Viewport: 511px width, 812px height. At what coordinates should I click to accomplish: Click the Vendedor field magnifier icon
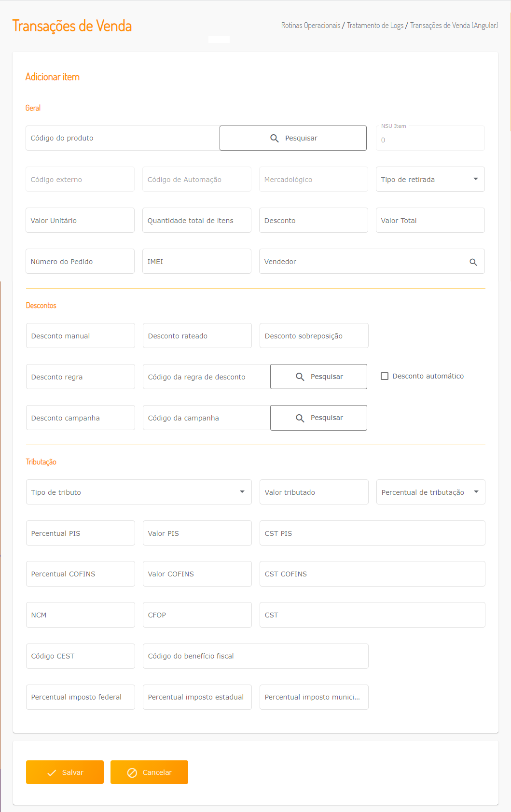point(473,262)
